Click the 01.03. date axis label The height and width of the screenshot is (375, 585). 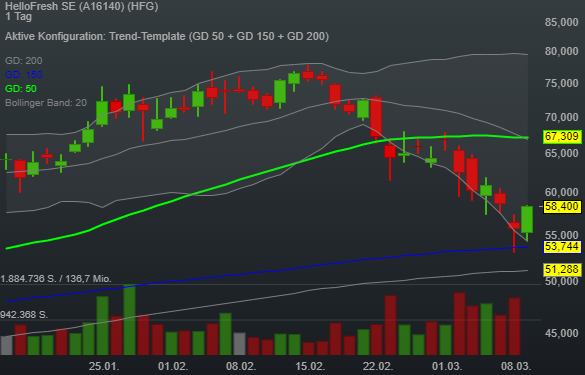point(447,366)
